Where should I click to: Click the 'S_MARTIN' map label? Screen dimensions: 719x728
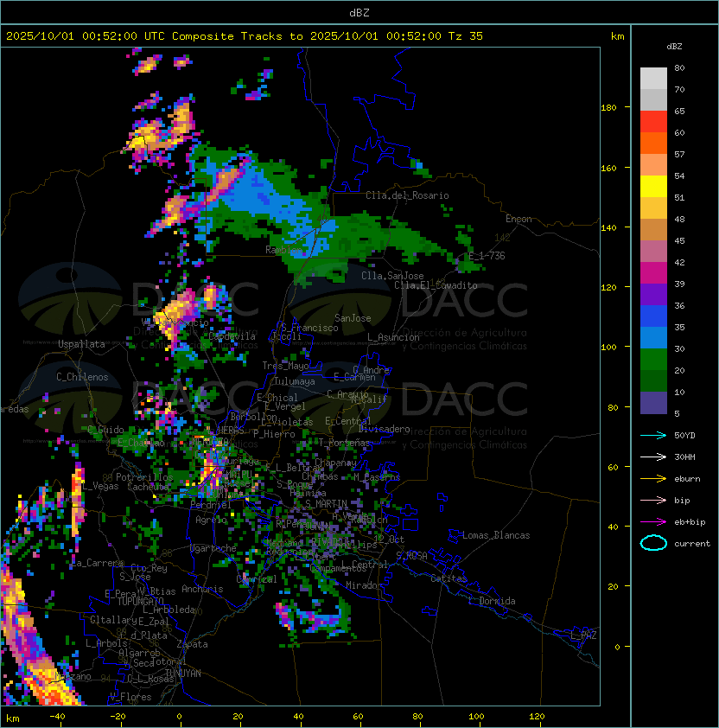click(327, 504)
